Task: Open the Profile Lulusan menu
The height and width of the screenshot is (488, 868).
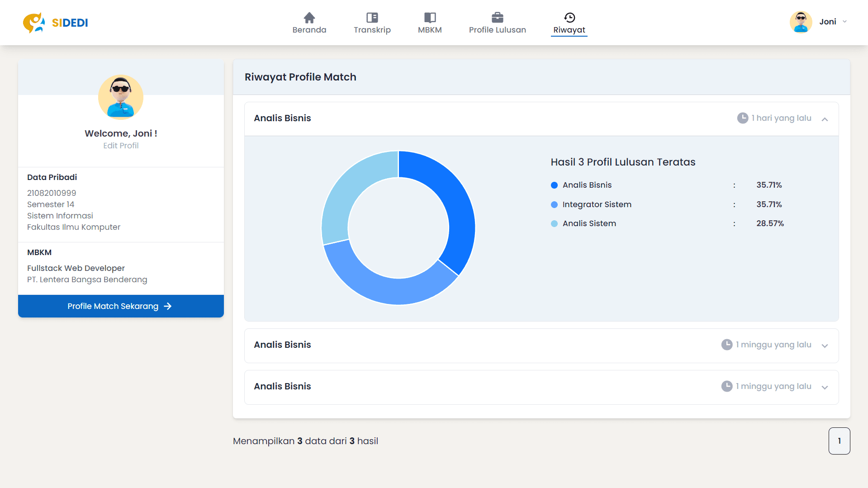Action: (497, 30)
